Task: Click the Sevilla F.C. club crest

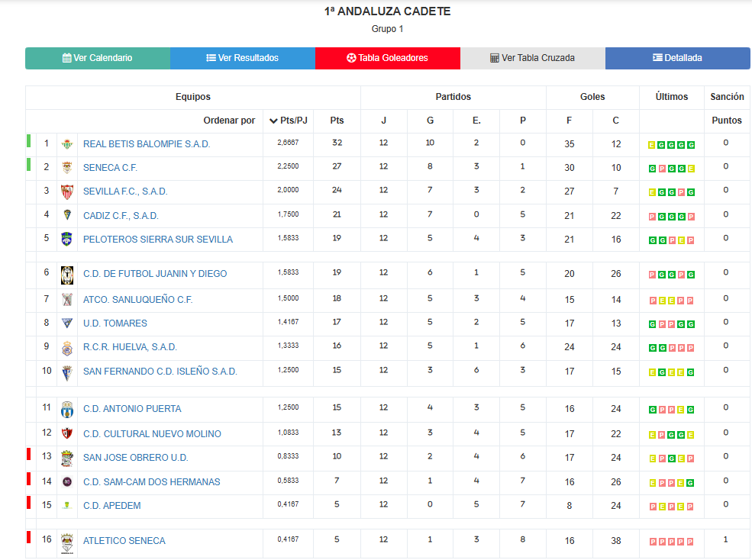Action: click(x=67, y=191)
